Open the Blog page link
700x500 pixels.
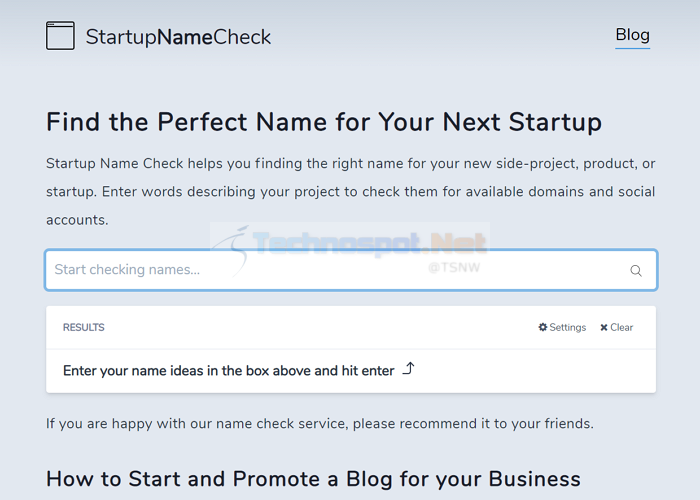(633, 35)
